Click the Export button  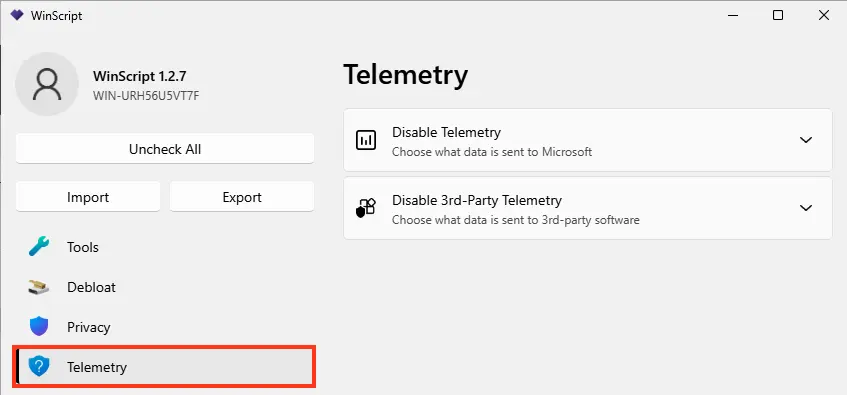tap(242, 197)
